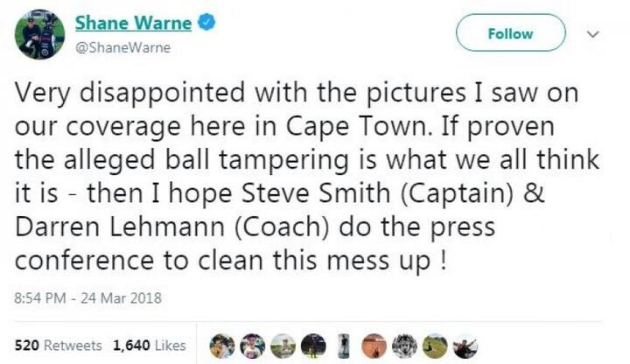Open the black-and-white liker avatar
This screenshot has width=630, height=364.
[404, 346]
